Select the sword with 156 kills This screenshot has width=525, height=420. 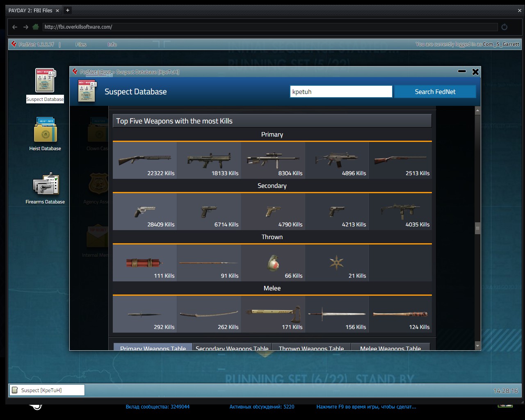pyautogui.click(x=337, y=314)
